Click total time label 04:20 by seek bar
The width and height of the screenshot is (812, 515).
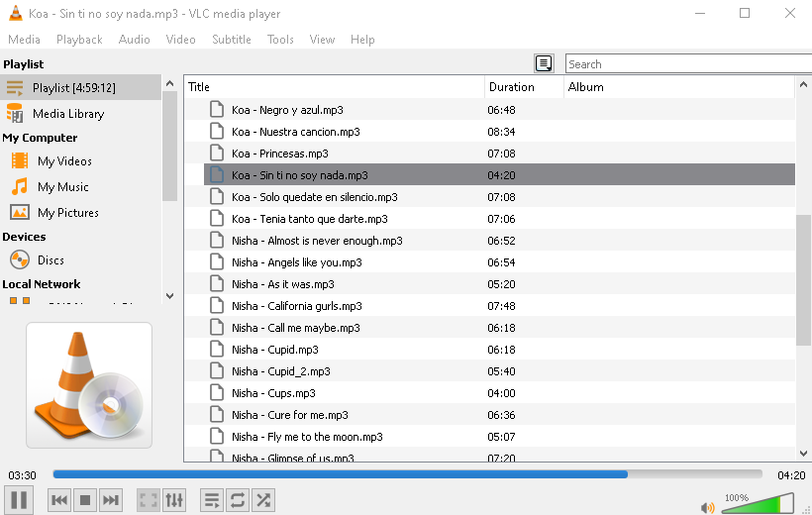tap(791, 475)
